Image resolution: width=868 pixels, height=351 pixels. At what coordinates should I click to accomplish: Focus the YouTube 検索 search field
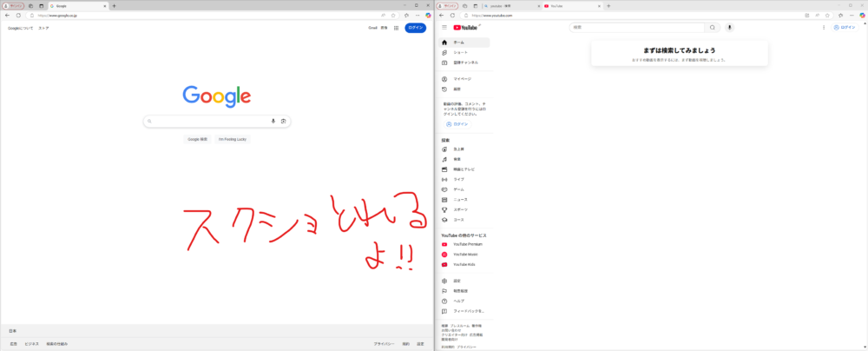[x=636, y=27]
